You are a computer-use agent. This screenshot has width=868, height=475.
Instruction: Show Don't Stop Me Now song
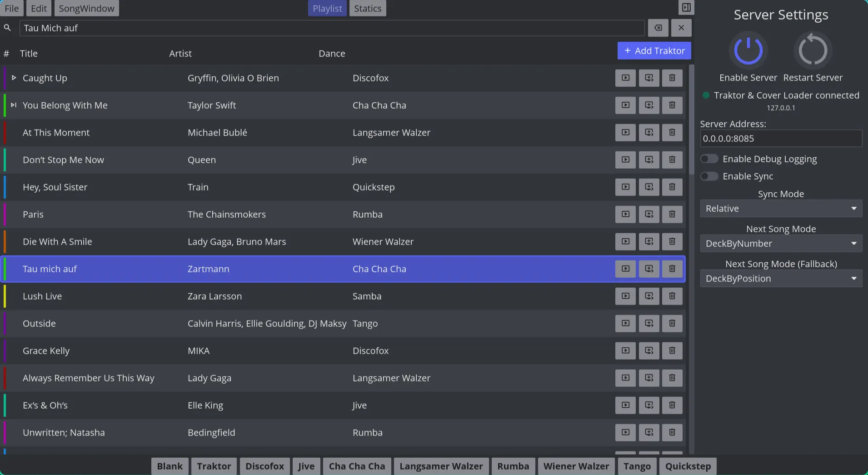pos(626,160)
